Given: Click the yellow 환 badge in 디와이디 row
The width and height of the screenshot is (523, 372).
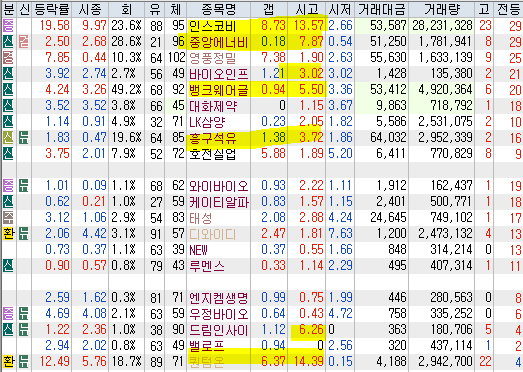Looking at the screenshot, I should (x=8, y=233).
